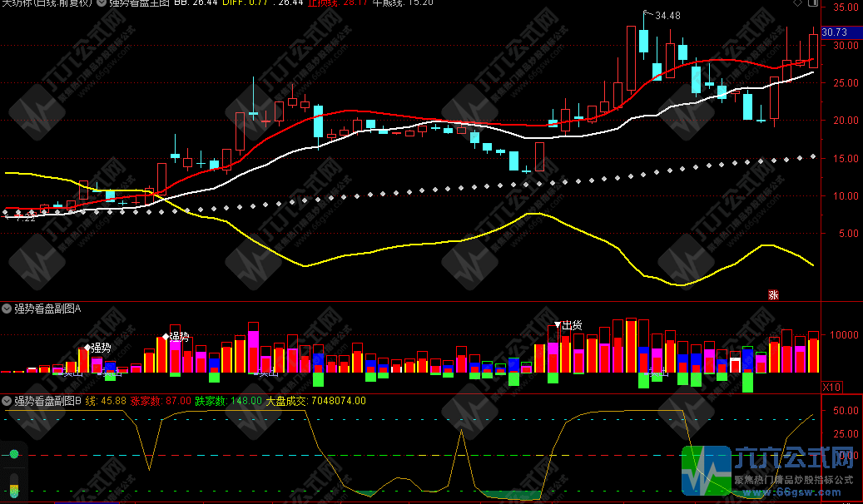Click the X10 scale multiplier label

[x=831, y=387]
